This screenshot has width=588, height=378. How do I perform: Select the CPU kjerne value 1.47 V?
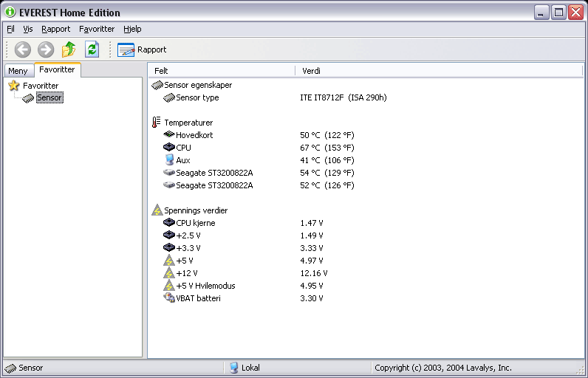click(x=312, y=223)
